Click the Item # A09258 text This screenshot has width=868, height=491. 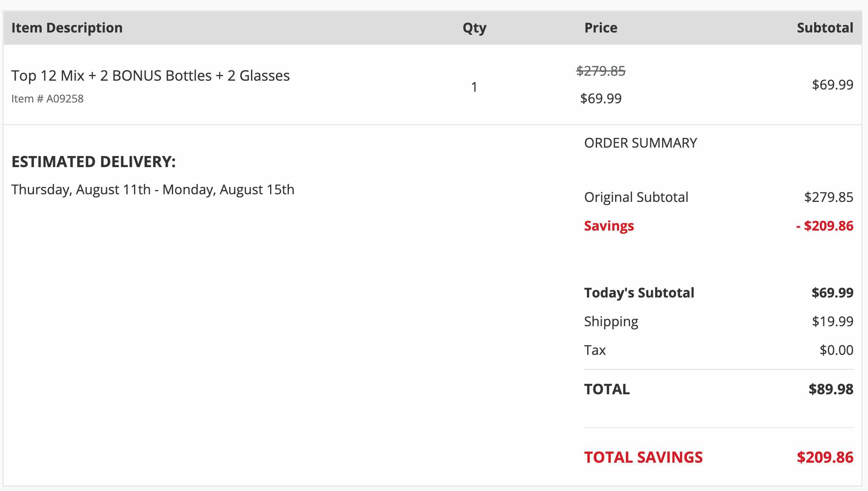[47, 99]
